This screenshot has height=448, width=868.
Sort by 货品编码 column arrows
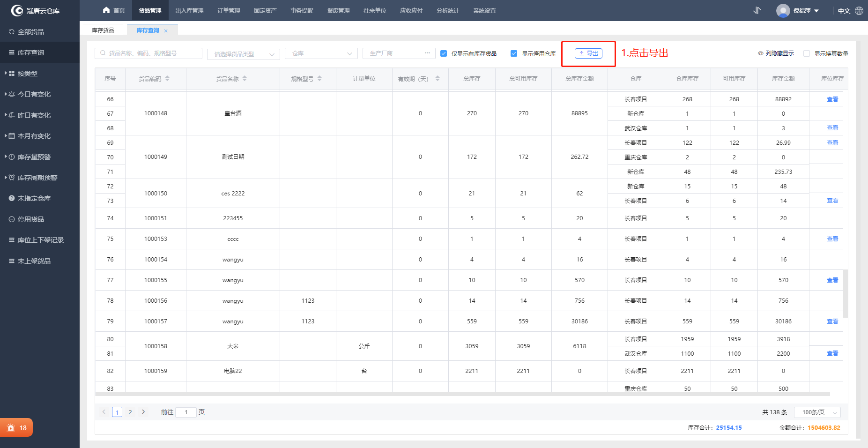point(167,79)
